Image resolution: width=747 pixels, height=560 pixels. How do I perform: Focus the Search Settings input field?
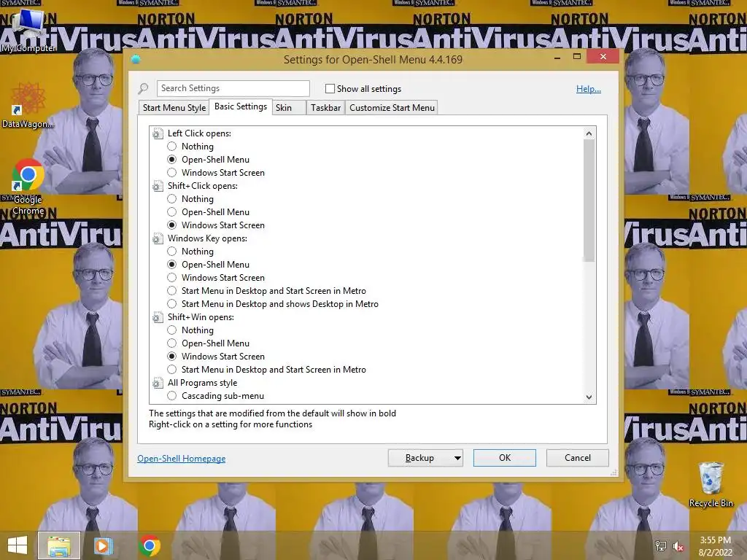(x=233, y=88)
